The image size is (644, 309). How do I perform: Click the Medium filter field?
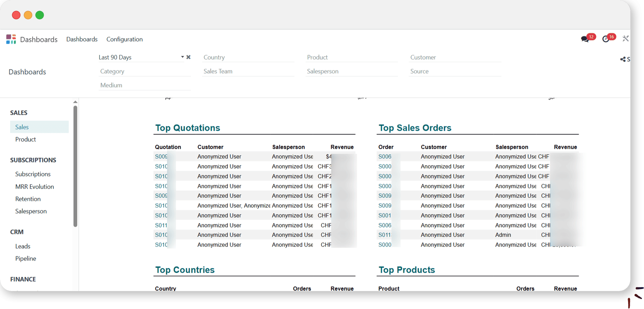click(x=144, y=85)
